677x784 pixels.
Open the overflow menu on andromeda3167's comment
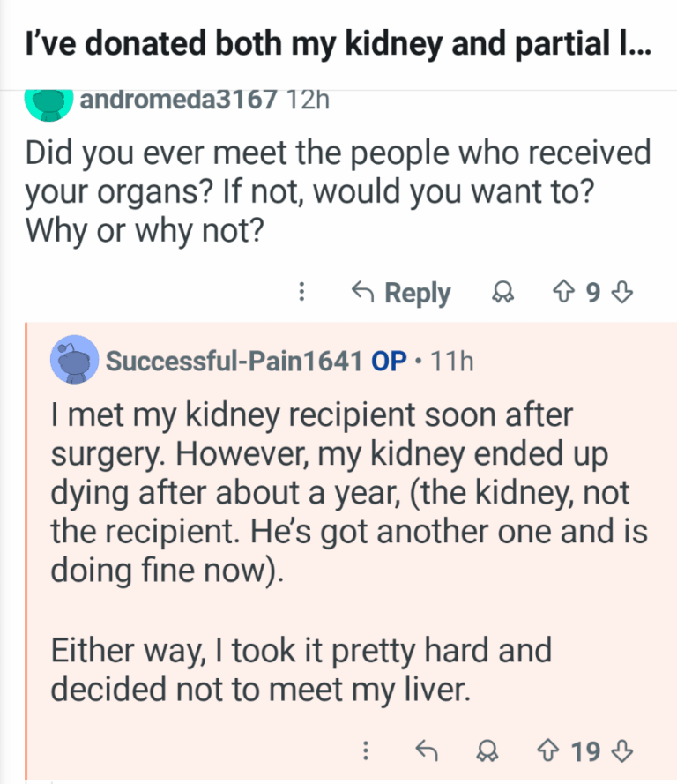pos(302,292)
